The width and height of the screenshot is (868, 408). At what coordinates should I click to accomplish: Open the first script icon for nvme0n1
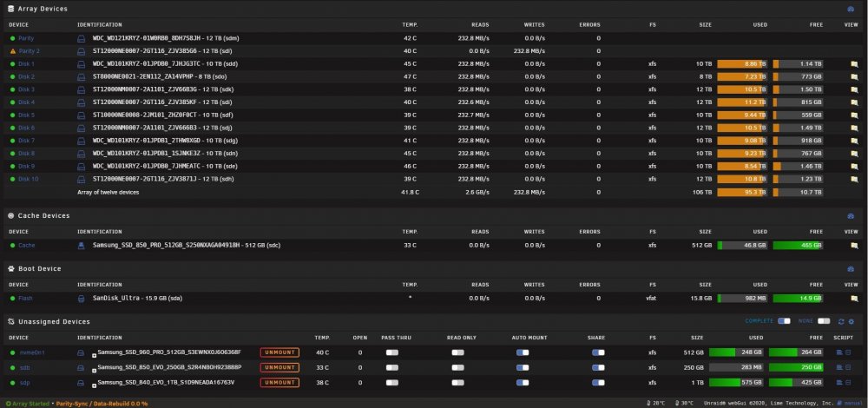[x=839, y=352]
